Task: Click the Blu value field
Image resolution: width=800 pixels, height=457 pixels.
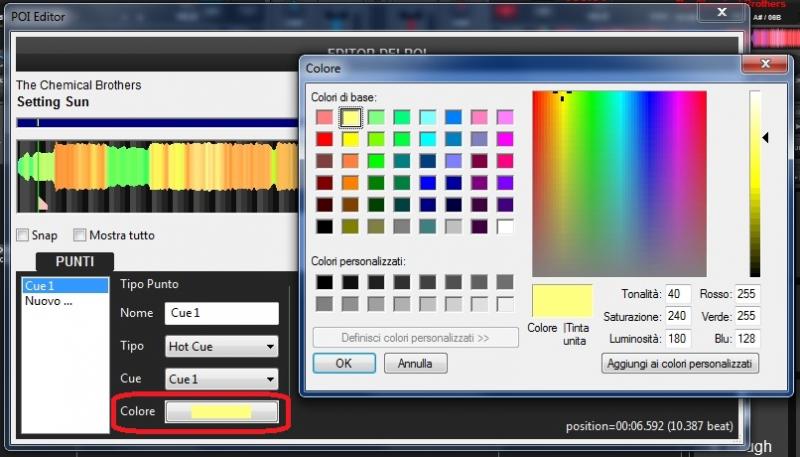Action: click(x=747, y=339)
